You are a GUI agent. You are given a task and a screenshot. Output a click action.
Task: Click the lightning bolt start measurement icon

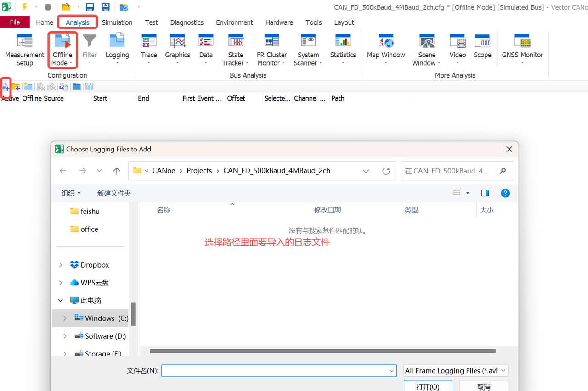click(x=25, y=7)
